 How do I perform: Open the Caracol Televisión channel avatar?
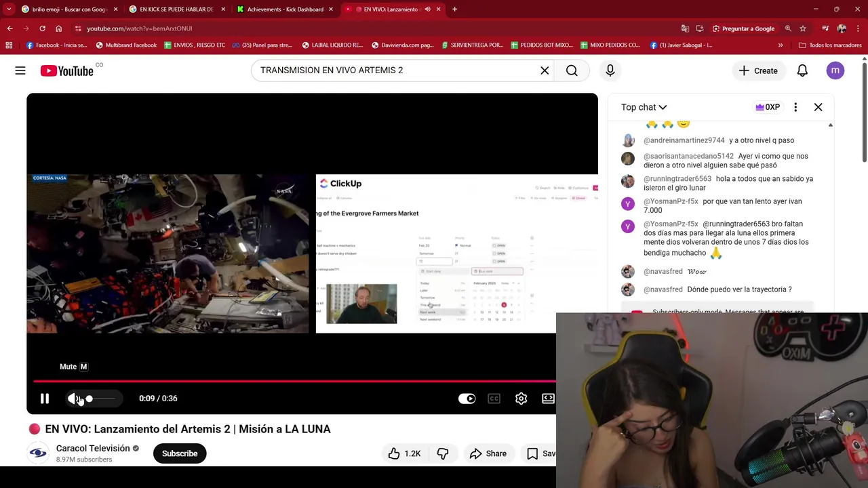click(x=39, y=453)
